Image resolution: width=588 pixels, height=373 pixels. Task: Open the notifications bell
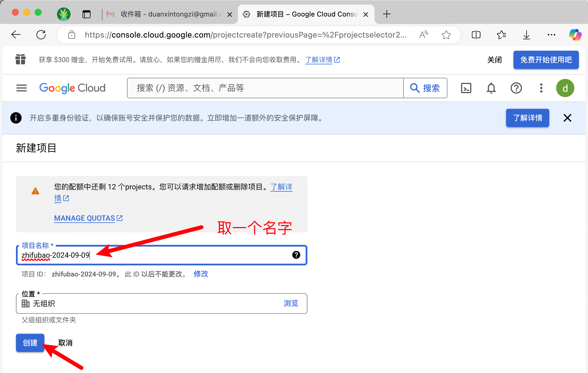(491, 88)
